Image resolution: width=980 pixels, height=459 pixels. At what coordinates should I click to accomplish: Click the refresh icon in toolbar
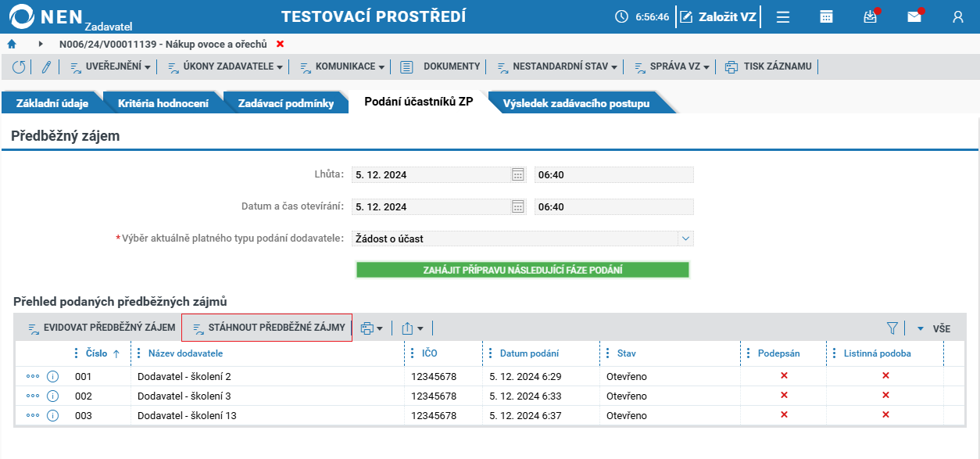(19, 67)
